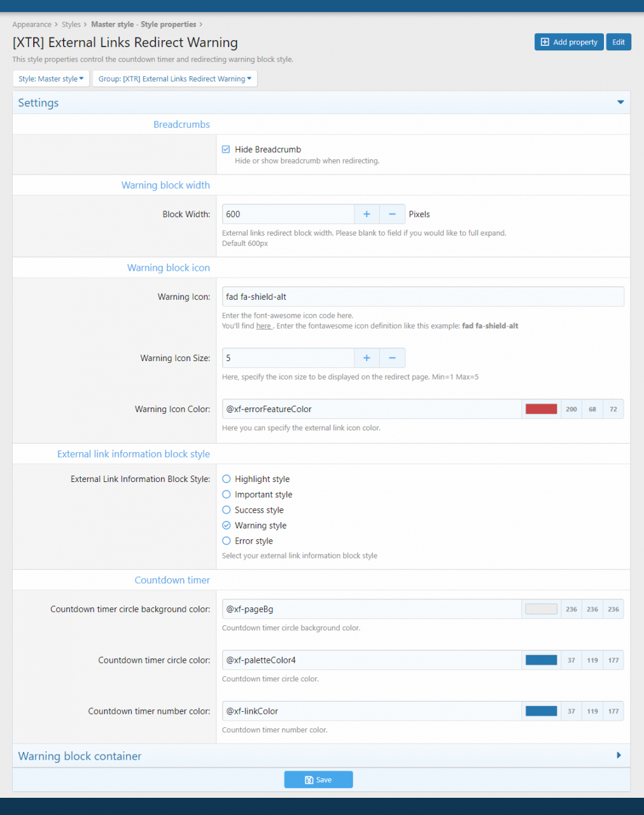This screenshot has width=644, height=815.
Task: Click the Warning Icon text field
Action: click(x=423, y=297)
